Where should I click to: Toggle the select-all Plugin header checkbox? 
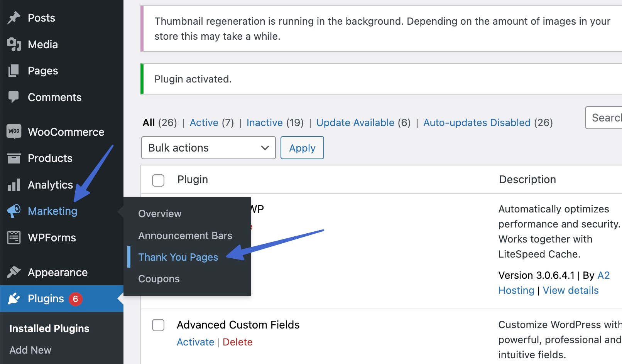tap(158, 180)
